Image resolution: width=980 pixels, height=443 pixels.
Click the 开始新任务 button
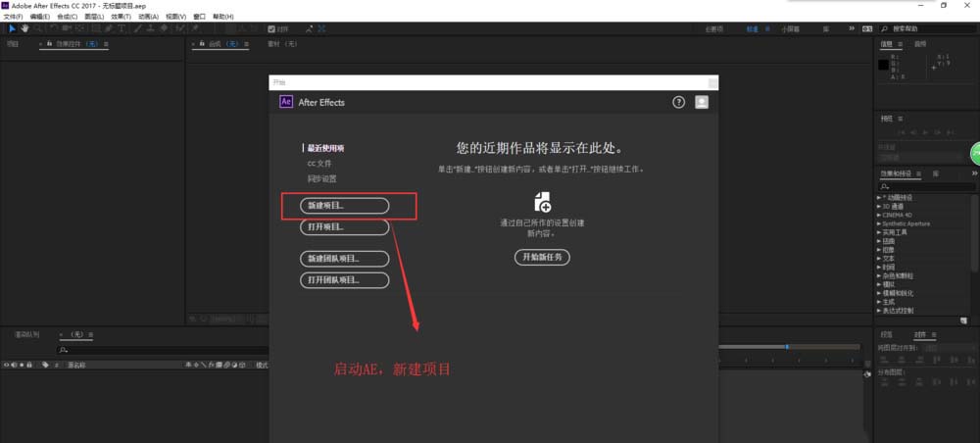[542, 258]
